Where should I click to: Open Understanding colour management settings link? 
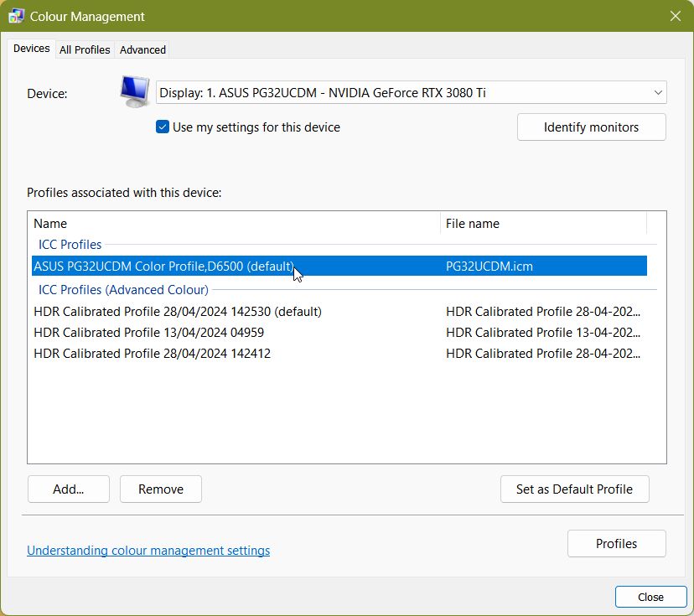pyautogui.click(x=148, y=550)
